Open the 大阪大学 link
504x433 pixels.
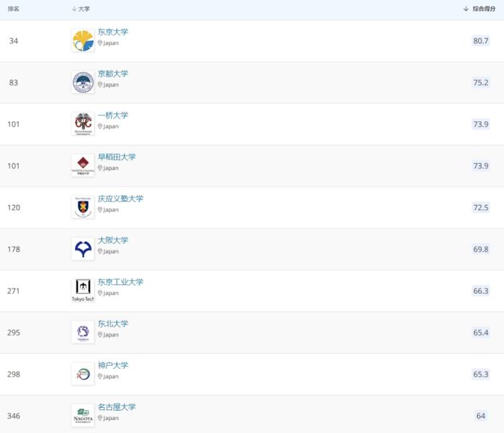click(x=112, y=240)
